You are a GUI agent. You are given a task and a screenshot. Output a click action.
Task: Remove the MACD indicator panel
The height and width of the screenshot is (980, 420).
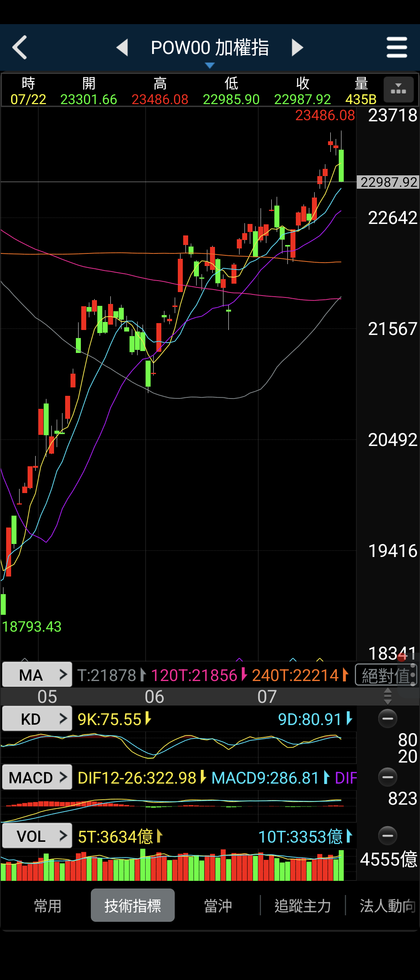point(388,777)
